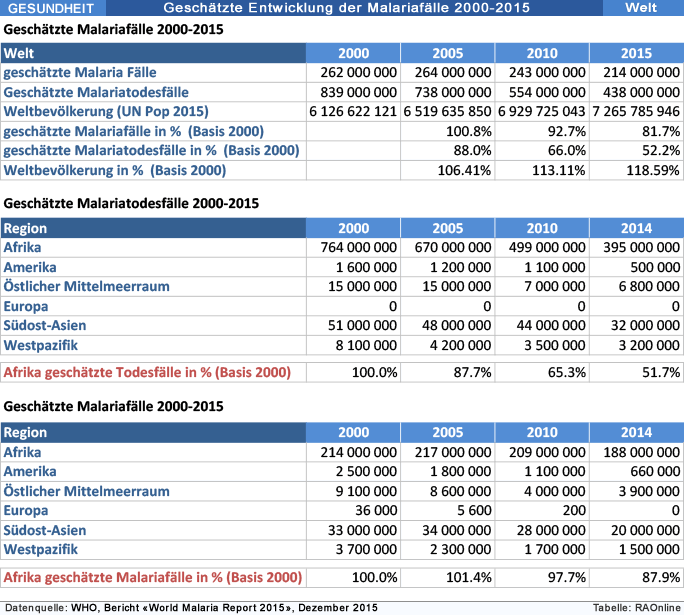Click the percentage 87.7%
The image size is (684, 615).
472,373
